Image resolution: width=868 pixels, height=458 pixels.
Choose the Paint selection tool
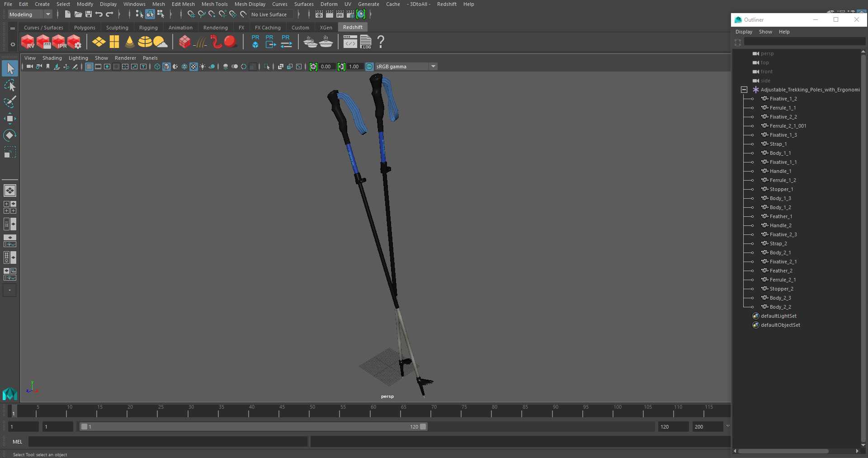[10, 102]
